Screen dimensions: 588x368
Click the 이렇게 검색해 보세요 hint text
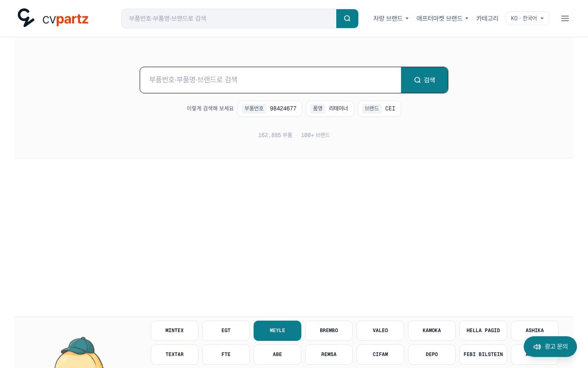pyautogui.click(x=210, y=109)
